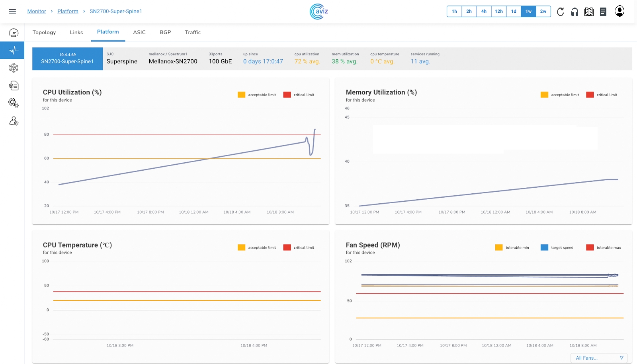Viewport: 637px width, 364px height.
Task: Open the user profile avatar
Action: pos(619,11)
